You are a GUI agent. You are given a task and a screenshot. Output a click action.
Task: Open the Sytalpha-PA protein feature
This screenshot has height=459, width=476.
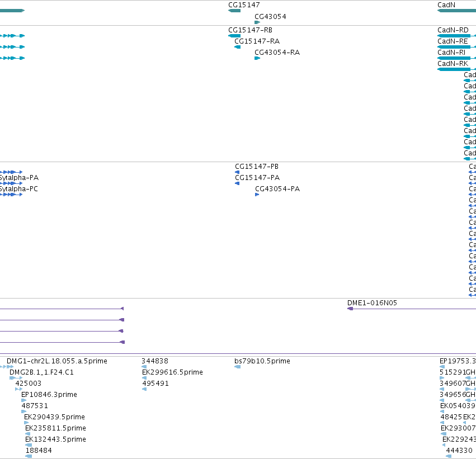pyautogui.click(x=11, y=183)
